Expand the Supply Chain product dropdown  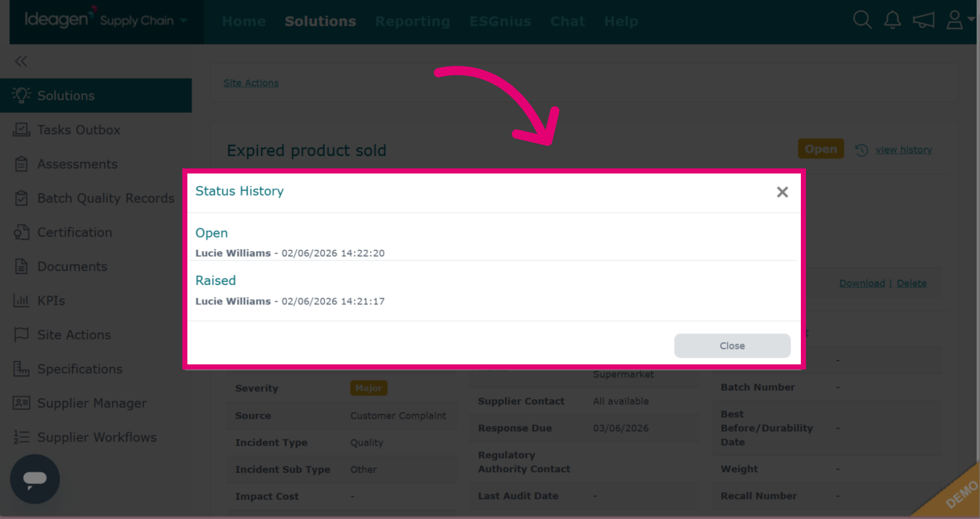point(184,20)
